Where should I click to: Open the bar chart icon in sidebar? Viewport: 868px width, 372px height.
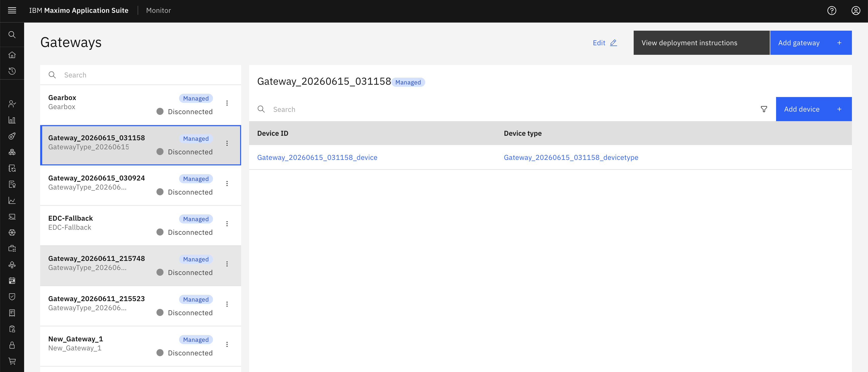point(12,120)
